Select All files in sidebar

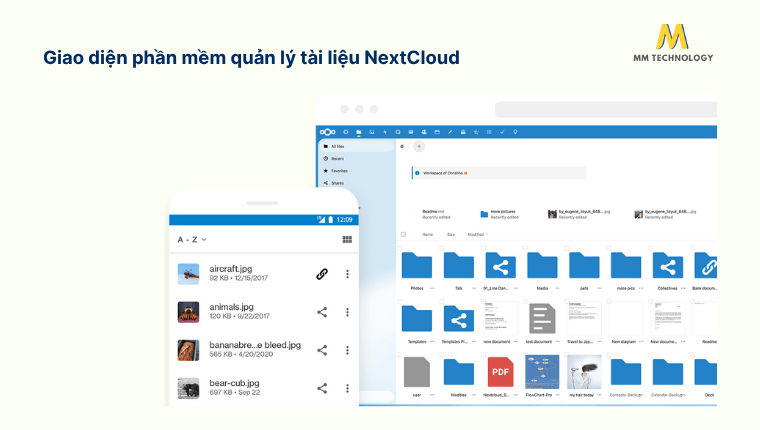click(x=356, y=146)
